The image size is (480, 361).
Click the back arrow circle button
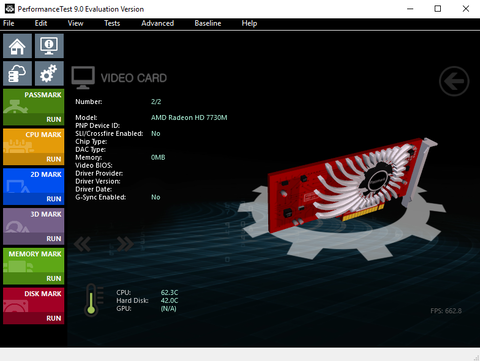pos(454,81)
